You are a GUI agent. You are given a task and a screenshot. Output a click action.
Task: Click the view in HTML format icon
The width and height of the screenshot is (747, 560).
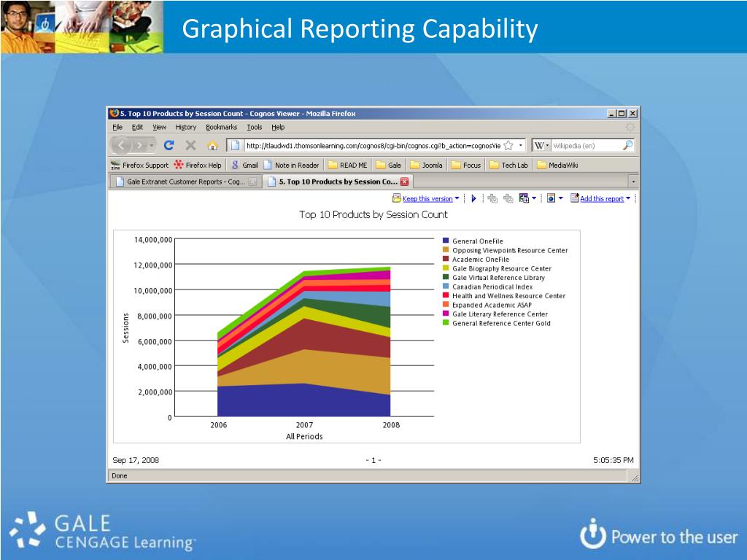(x=551, y=198)
